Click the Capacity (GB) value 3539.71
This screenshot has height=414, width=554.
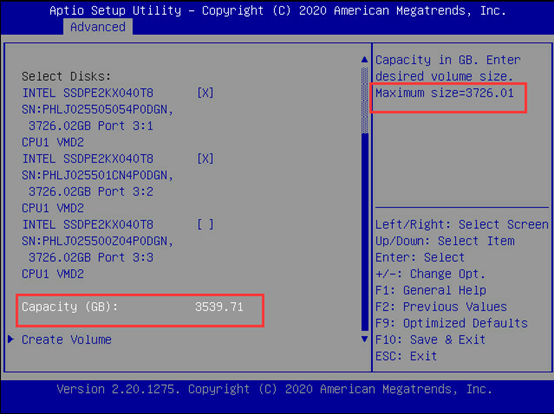click(219, 307)
